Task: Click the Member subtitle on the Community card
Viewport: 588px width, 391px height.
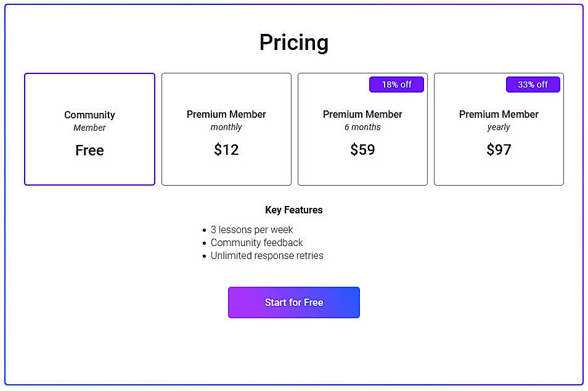Action: click(89, 128)
